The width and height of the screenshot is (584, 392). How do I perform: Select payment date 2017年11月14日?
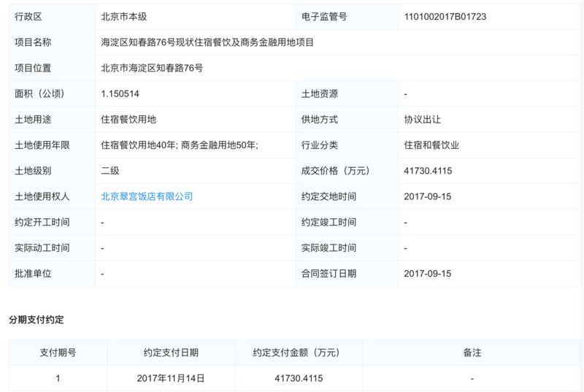coord(171,378)
